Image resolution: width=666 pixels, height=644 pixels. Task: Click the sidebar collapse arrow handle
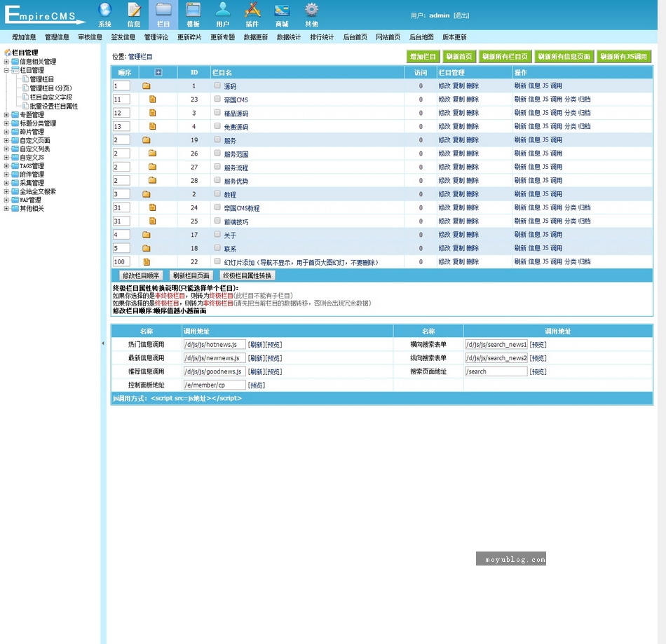pos(103,343)
